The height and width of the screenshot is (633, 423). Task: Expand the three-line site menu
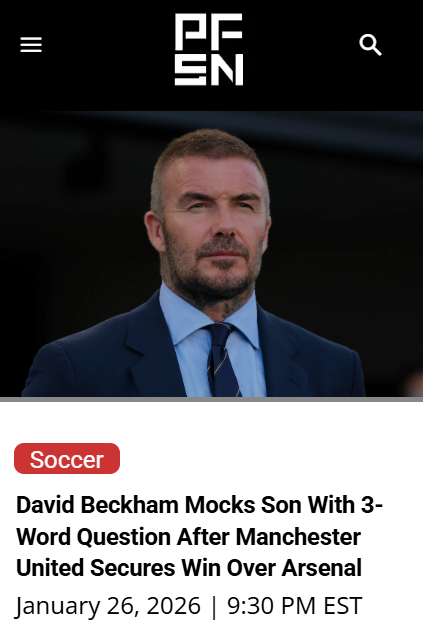click(x=31, y=44)
